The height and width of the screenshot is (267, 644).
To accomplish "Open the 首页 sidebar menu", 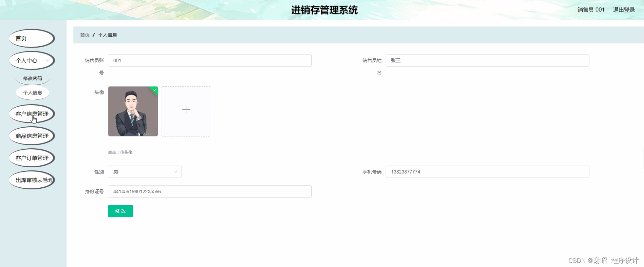I will pos(32,38).
